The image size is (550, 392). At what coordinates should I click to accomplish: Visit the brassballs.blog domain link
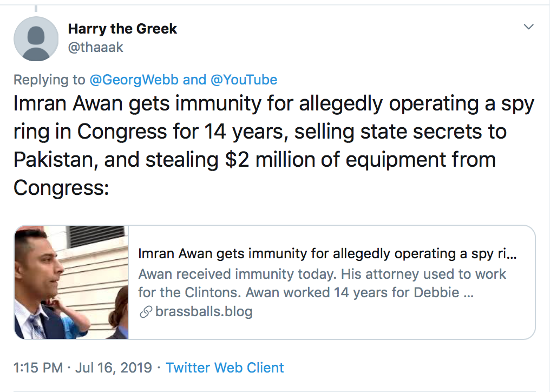(204, 312)
